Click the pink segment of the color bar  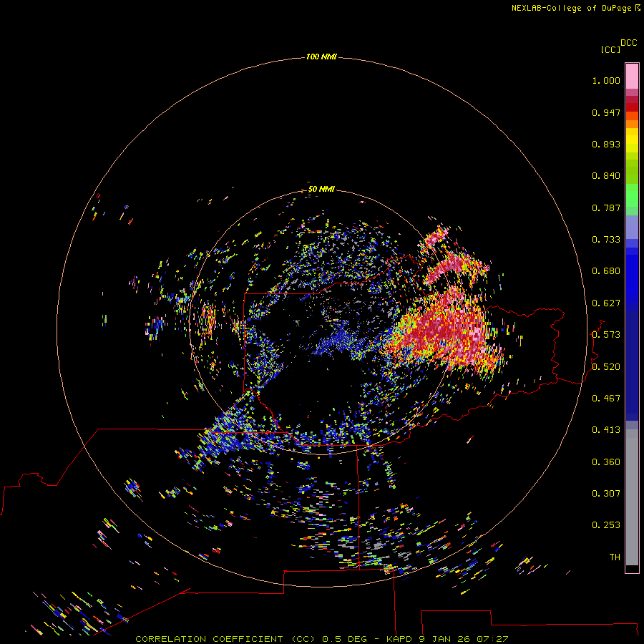(x=632, y=77)
